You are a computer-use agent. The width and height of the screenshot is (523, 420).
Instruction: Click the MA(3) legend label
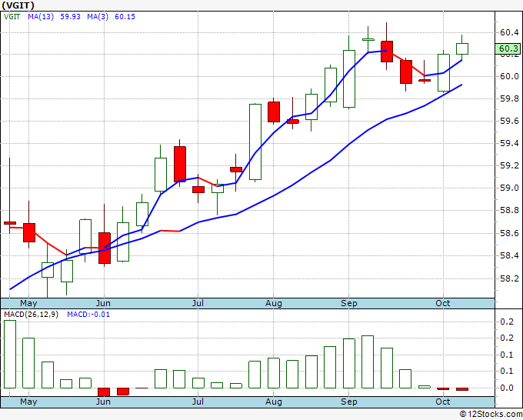click(98, 17)
